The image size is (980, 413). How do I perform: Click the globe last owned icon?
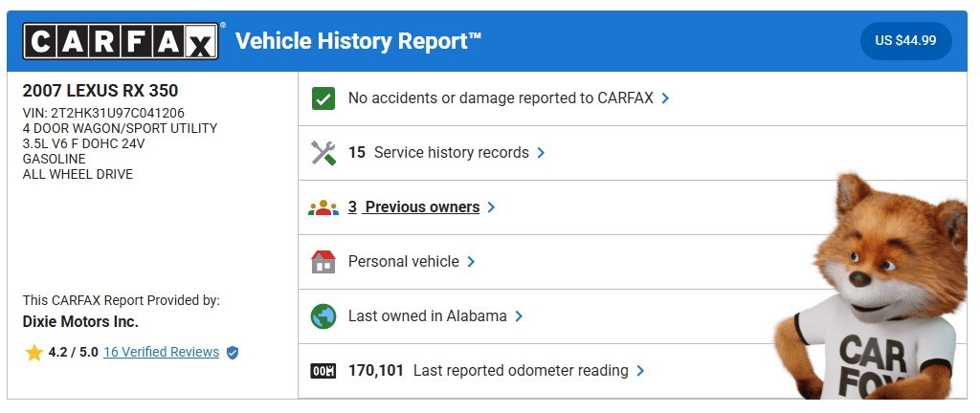[323, 316]
